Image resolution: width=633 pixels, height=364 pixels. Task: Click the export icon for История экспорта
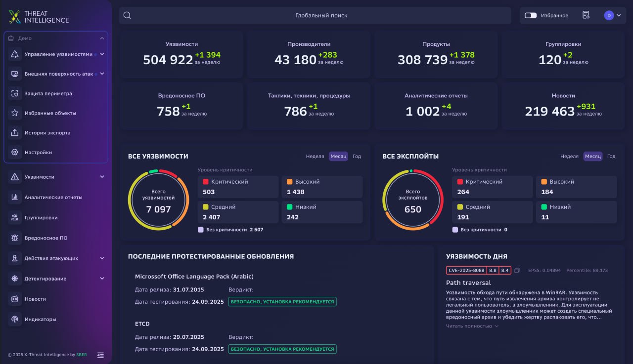click(15, 133)
